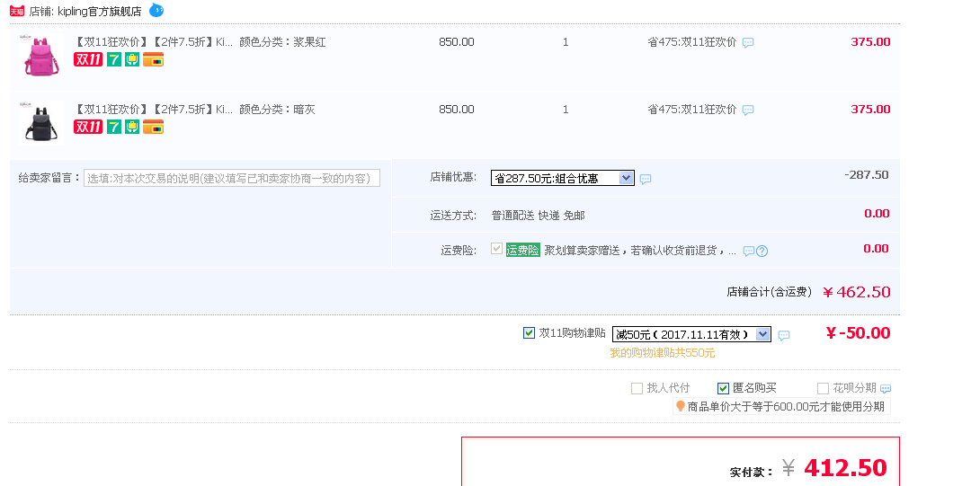This screenshot has width=980, height=486.
Task: Focus the 给卖家留言 message input field
Action: click(x=232, y=178)
